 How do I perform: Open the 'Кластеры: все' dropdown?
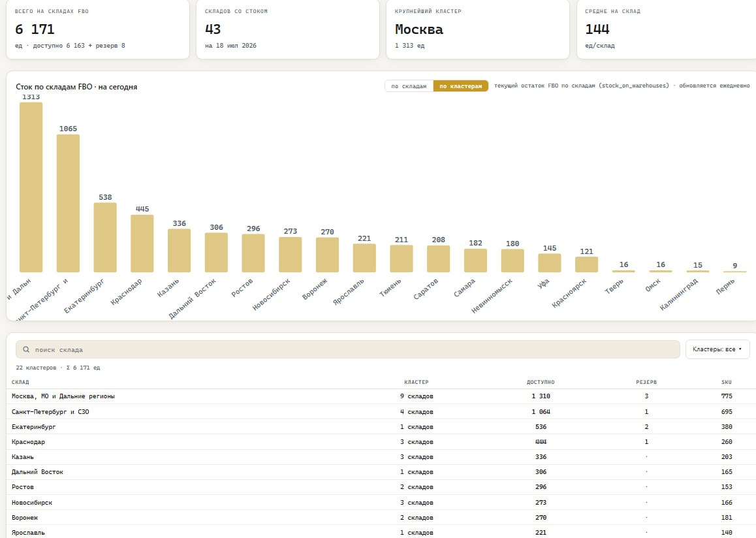717,349
